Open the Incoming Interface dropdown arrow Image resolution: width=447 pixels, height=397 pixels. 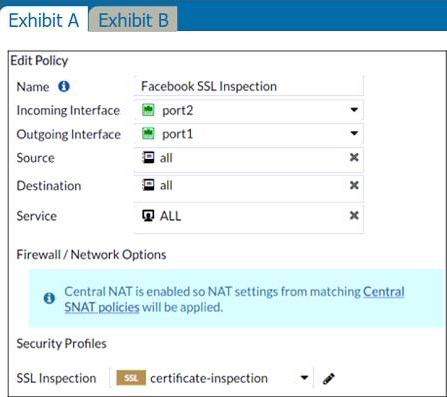(354, 110)
